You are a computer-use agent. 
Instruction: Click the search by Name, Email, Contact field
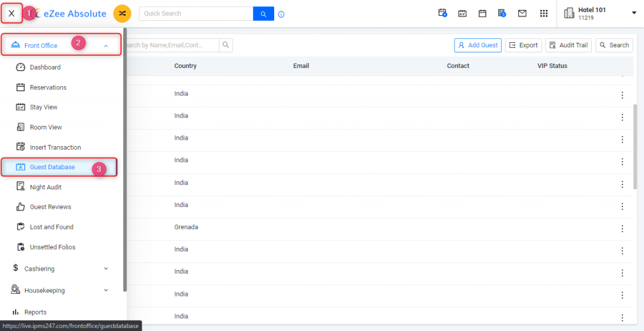pyautogui.click(x=173, y=45)
